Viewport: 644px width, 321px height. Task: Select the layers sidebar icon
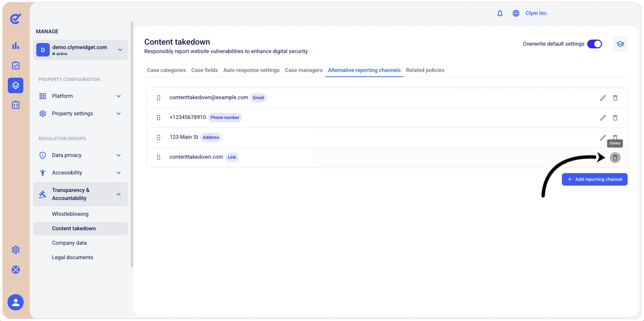(15, 85)
